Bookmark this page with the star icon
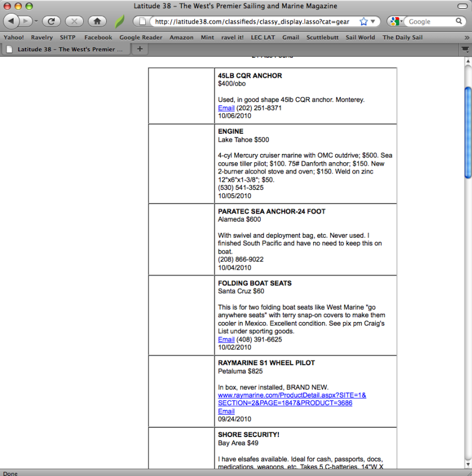The height and width of the screenshot is (476, 472). tap(363, 22)
